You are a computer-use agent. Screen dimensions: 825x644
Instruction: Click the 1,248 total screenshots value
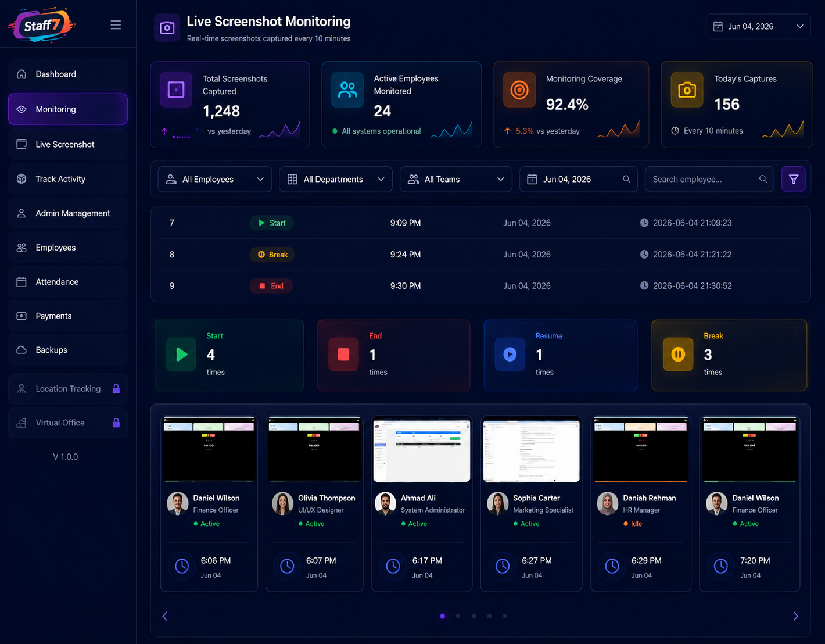[x=221, y=111]
